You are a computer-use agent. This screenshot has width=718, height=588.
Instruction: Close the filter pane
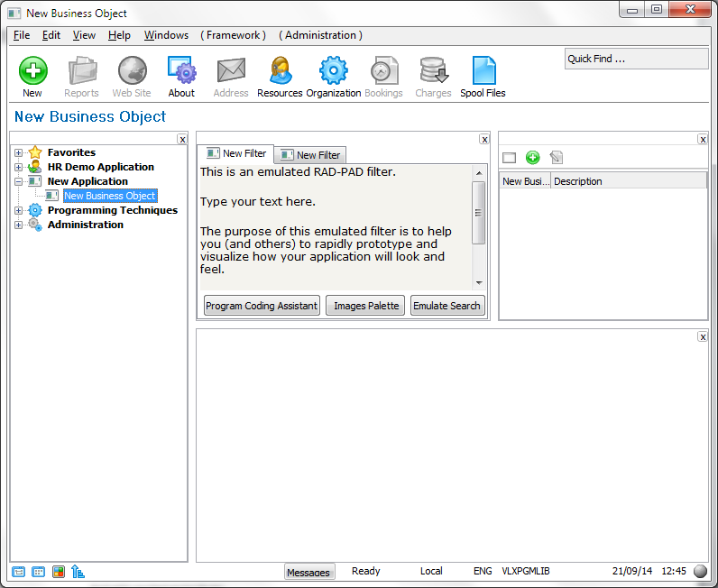484,139
